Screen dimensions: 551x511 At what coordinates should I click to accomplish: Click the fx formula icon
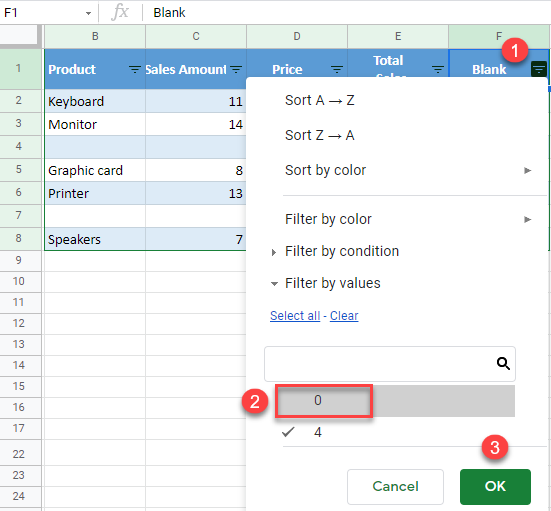click(120, 12)
